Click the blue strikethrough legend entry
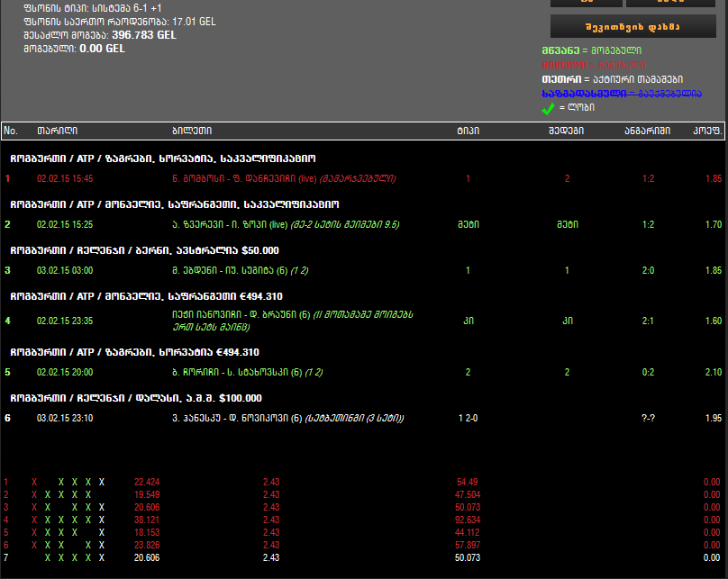 (x=622, y=94)
